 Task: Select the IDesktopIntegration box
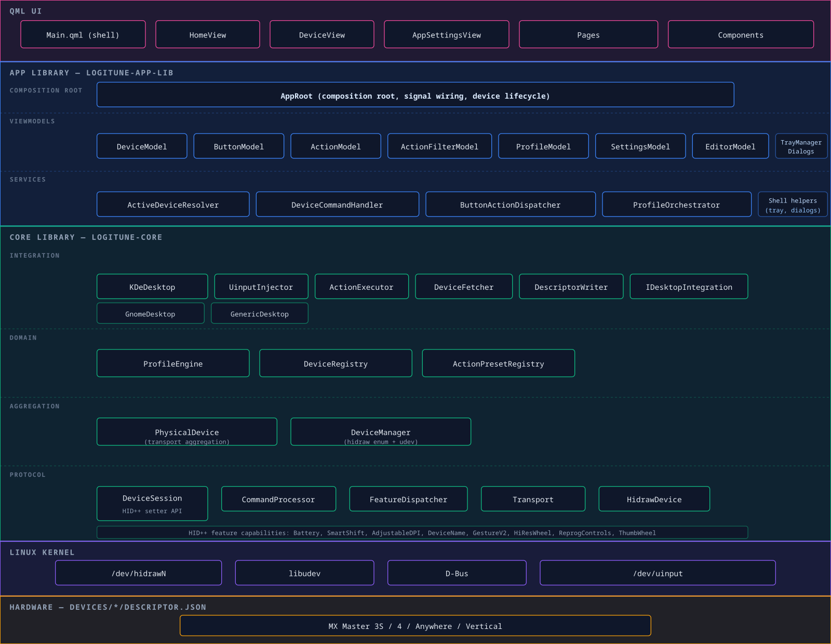(x=689, y=287)
